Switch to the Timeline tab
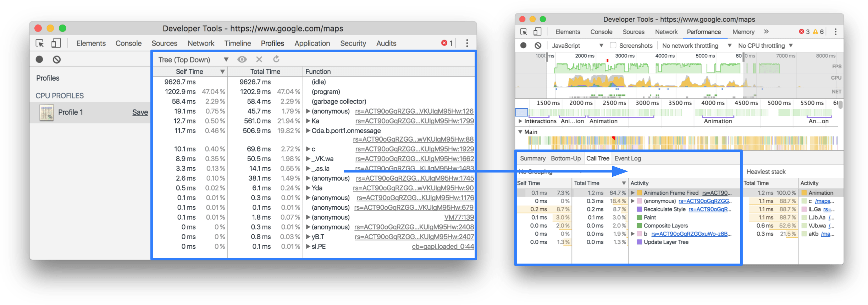Image resolution: width=868 pixels, height=305 pixels. (237, 43)
